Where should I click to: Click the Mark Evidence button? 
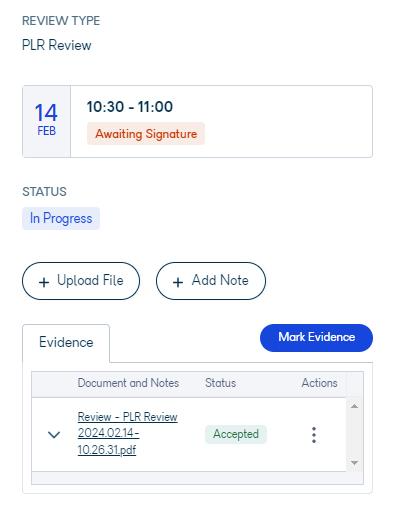coord(316,337)
